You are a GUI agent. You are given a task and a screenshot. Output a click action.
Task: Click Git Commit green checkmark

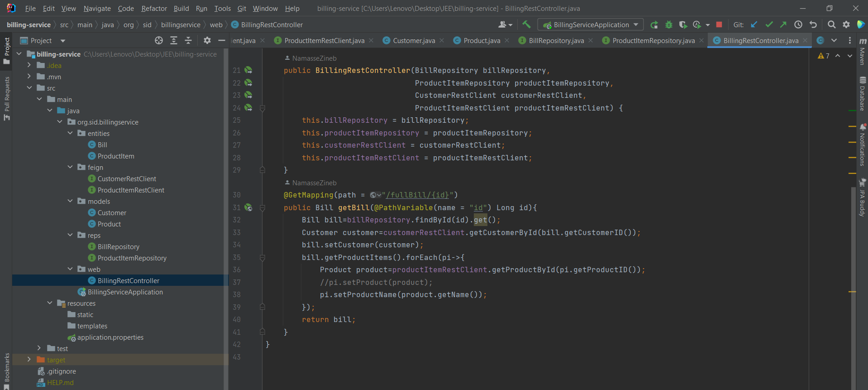769,25
